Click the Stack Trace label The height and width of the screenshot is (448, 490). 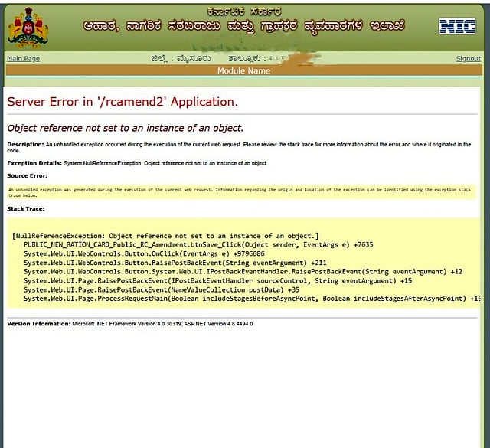pyautogui.click(x=26, y=209)
